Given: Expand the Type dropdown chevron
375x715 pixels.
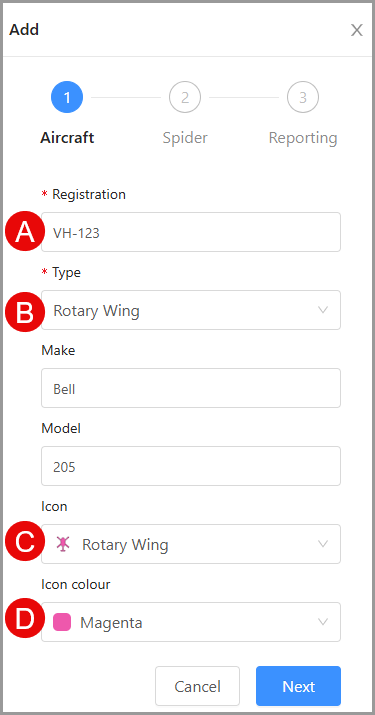Looking at the screenshot, I should (323, 310).
